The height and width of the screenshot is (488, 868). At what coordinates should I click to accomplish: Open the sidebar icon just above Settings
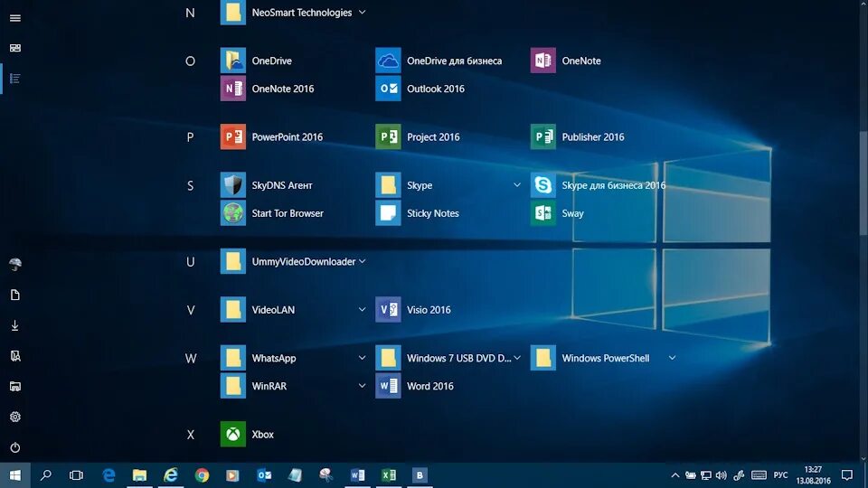[x=15, y=386]
